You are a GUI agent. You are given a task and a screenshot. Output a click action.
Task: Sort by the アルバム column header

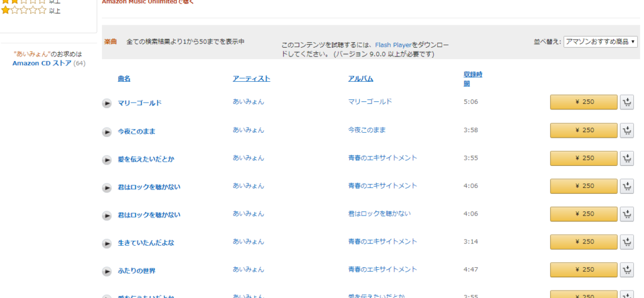coord(360,79)
